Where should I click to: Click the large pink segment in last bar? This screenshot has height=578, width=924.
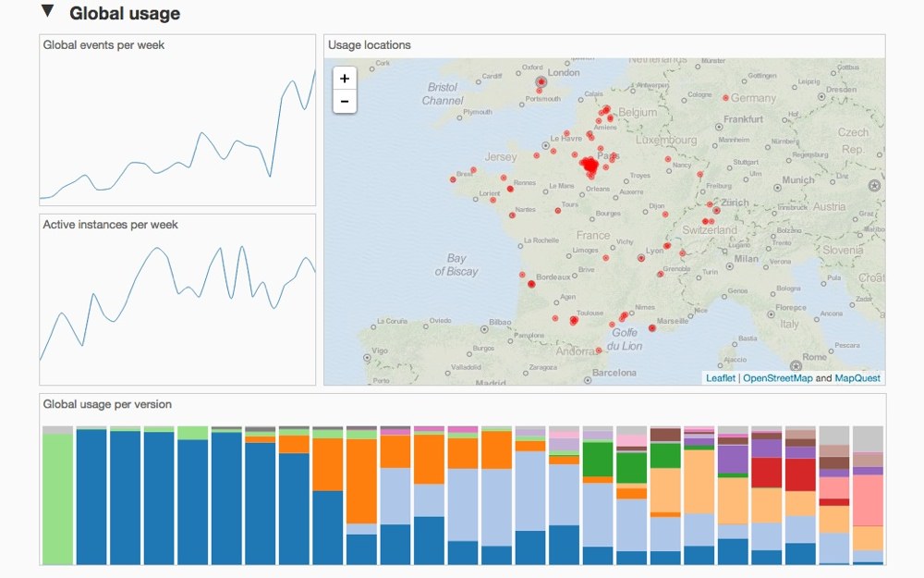tap(868, 499)
